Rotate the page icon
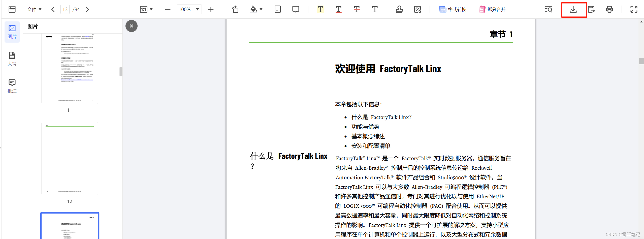Image resolution: width=644 pixels, height=239 pixels. click(x=235, y=9)
